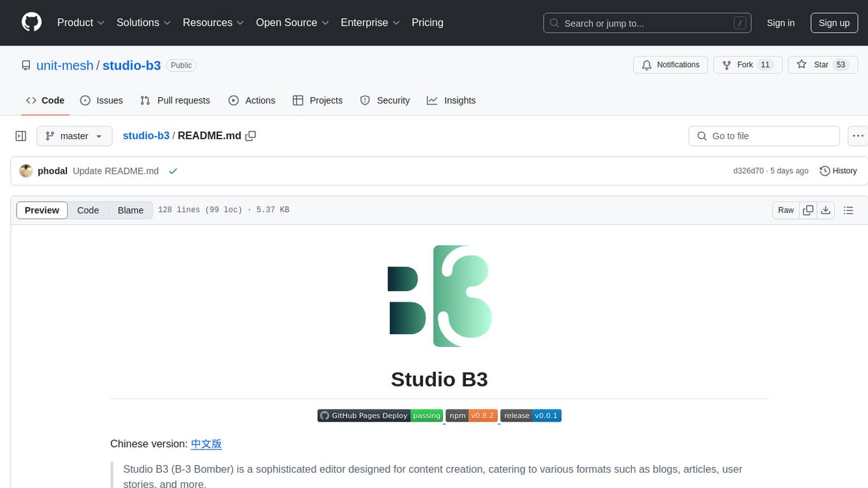The height and width of the screenshot is (488, 868).
Task: Open the Update README.md commit message
Action: click(x=116, y=171)
